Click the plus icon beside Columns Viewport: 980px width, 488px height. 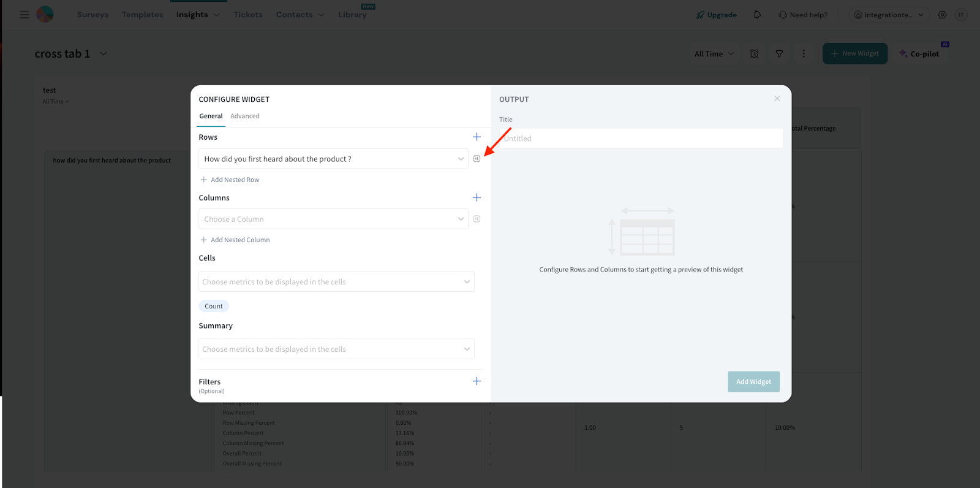coord(477,197)
